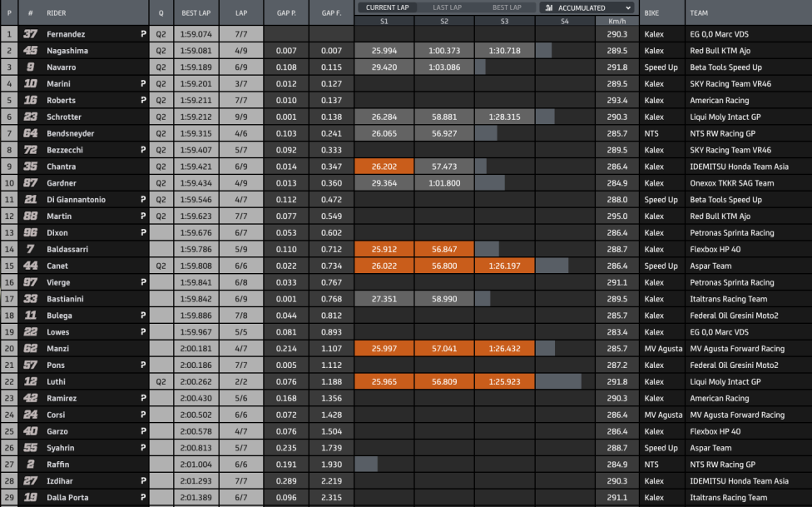Viewport: 812px width, 507px height.
Task: Sort by the GAP F. column header
Action: tap(331, 13)
